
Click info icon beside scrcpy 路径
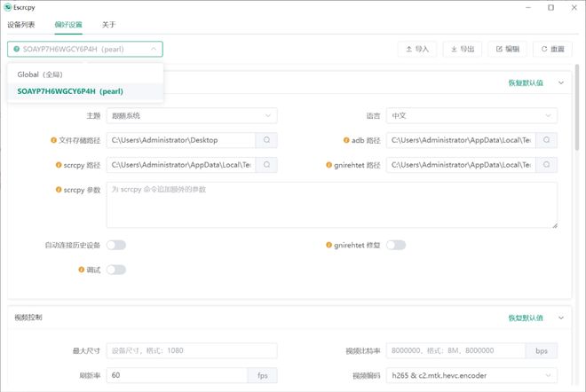click(x=59, y=165)
